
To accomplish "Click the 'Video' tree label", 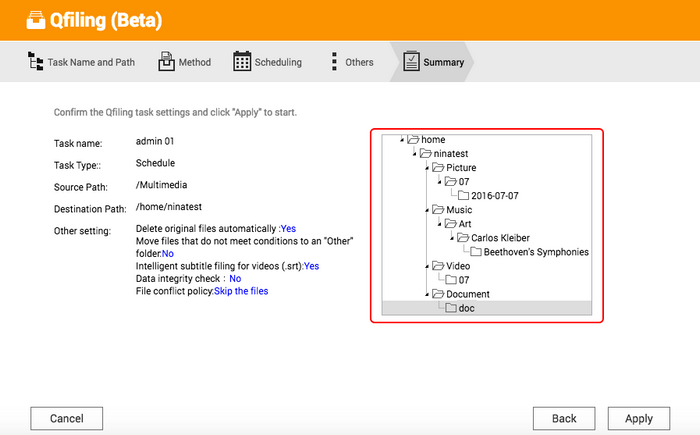I will 458,266.
